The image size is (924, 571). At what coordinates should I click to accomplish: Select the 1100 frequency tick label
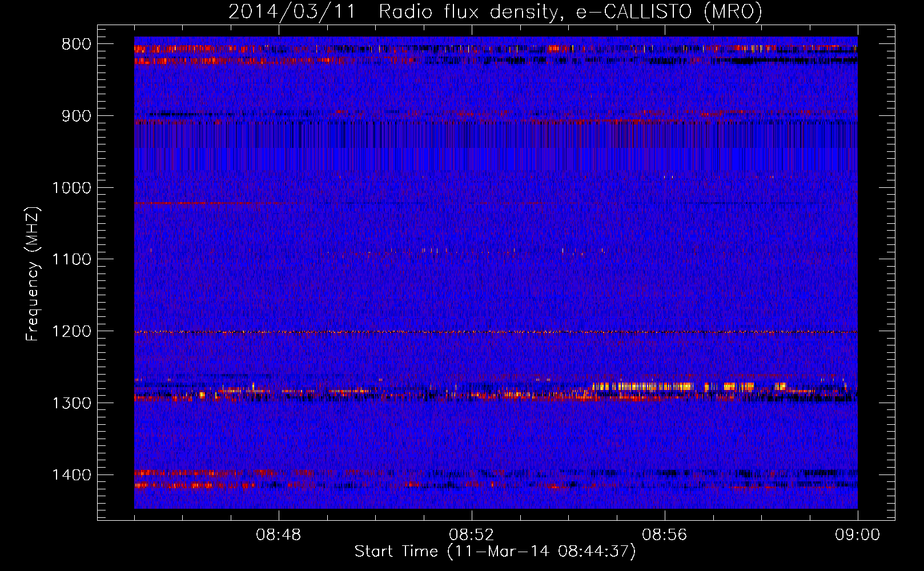71,260
